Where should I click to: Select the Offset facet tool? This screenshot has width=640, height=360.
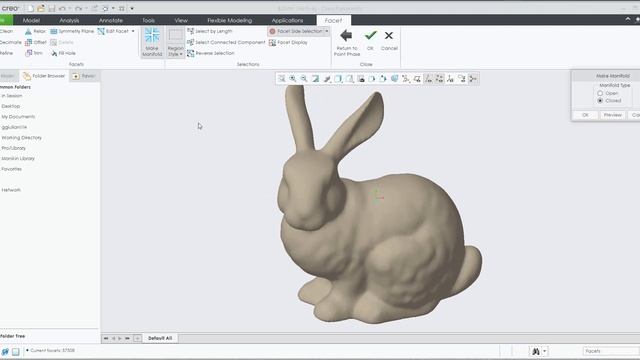(x=36, y=42)
